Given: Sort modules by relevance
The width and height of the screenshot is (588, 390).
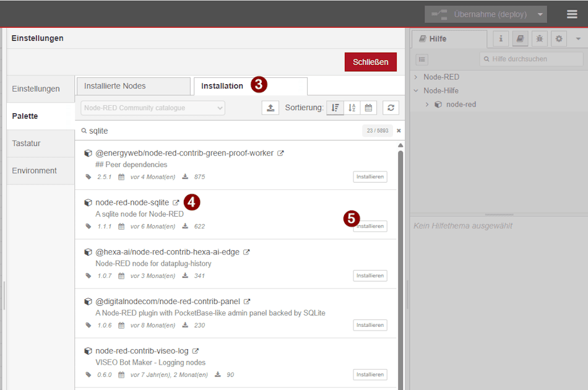Looking at the screenshot, I should [x=335, y=107].
